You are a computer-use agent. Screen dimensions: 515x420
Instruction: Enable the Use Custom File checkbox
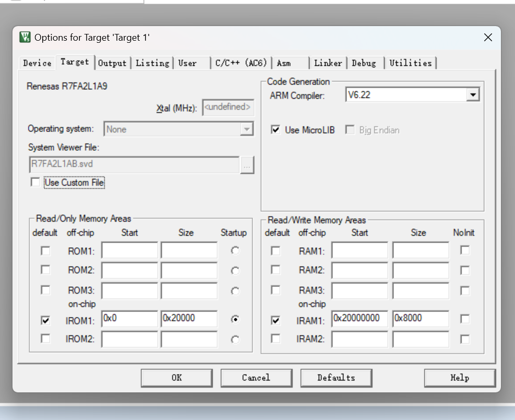pos(35,182)
